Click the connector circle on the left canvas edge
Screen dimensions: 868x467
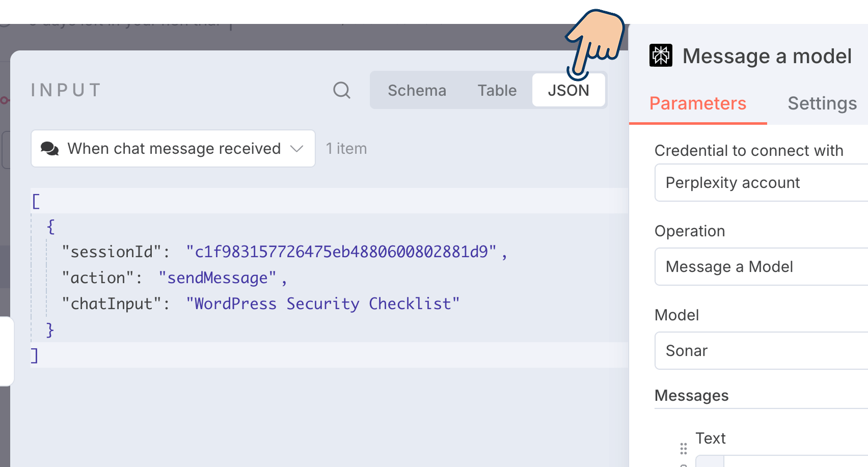pyautogui.click(x=4, y=100)
